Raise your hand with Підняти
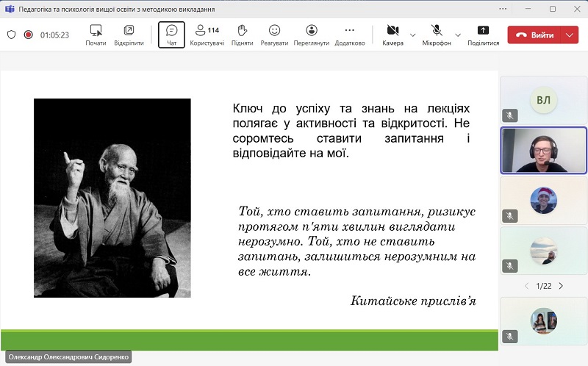588x366 pixels. click(242, 35)
